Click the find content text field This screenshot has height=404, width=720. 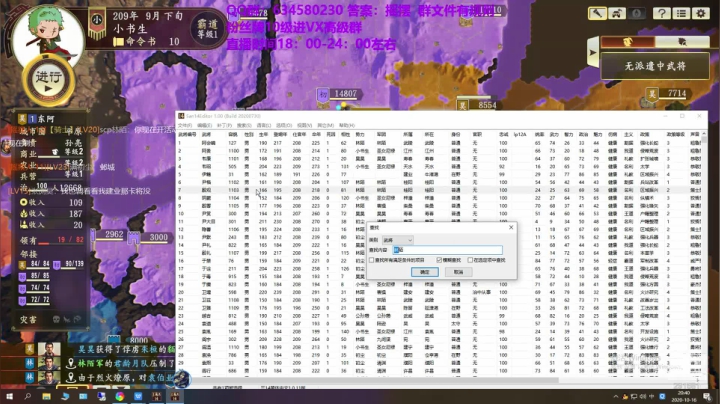[448, 250]
